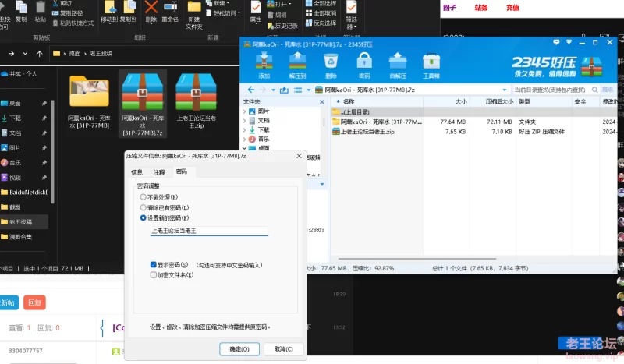The width and height of the screenshot is (624, 364).
Task: Click the 粘贴 (Paste) icon in Explorer ribbon
Action: tap(41, 12)
